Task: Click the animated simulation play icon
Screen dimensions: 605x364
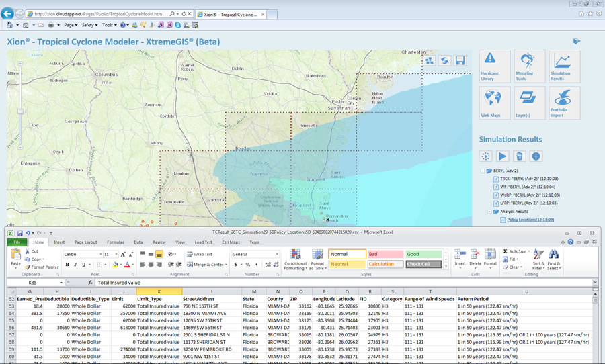Action: coord(486,156)
